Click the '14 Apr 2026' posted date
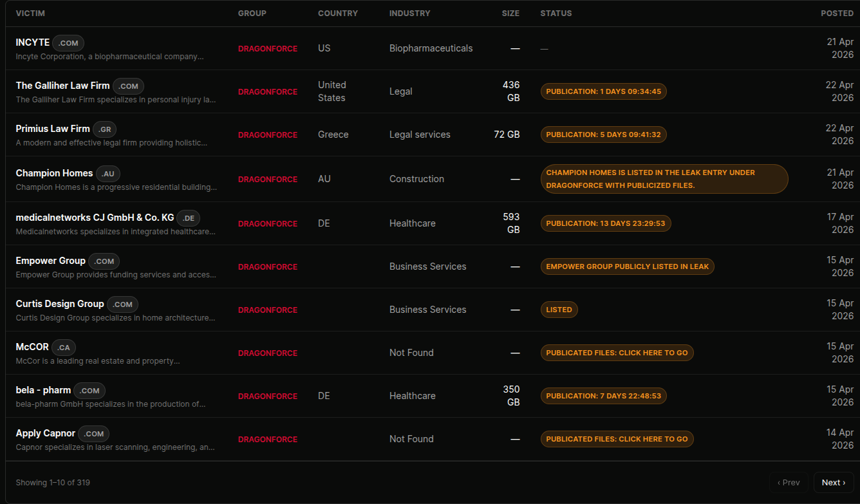The height and width of the screenshot is (504, 860). (841, 439)
